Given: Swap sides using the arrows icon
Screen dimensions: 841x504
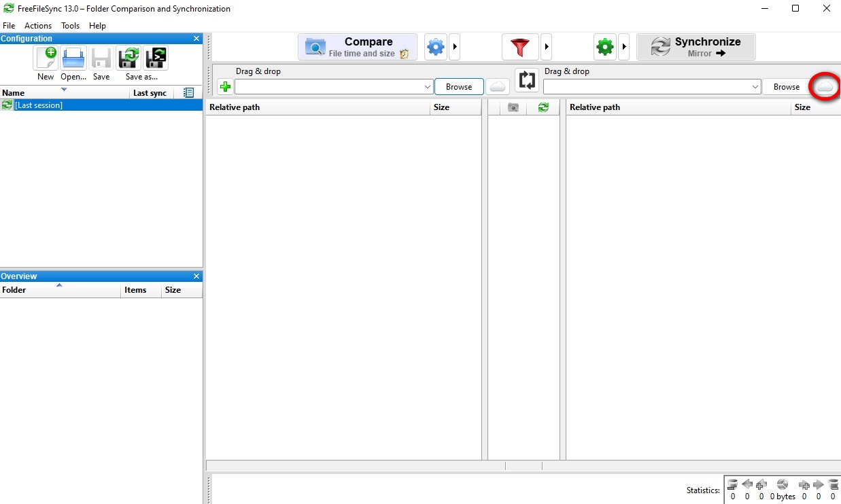Looking at the screenshot, I should pyautogui.click(x=527, y=80).
